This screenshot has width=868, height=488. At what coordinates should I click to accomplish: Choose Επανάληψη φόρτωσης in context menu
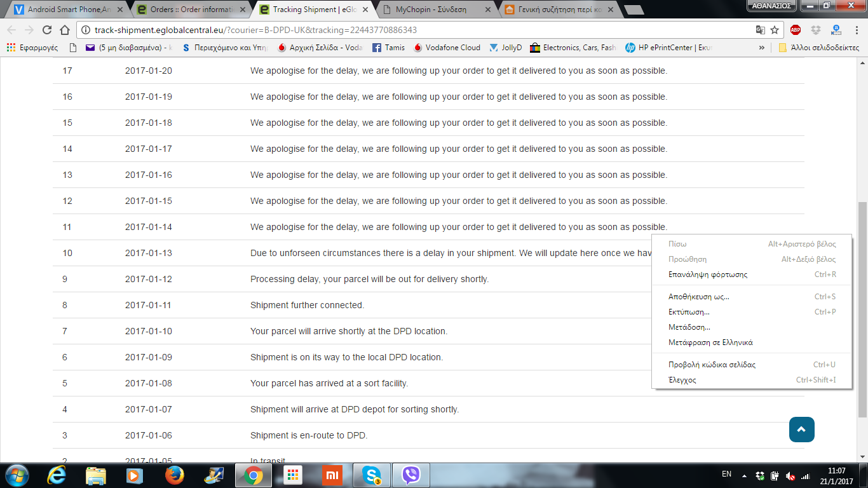click(752, 274)
